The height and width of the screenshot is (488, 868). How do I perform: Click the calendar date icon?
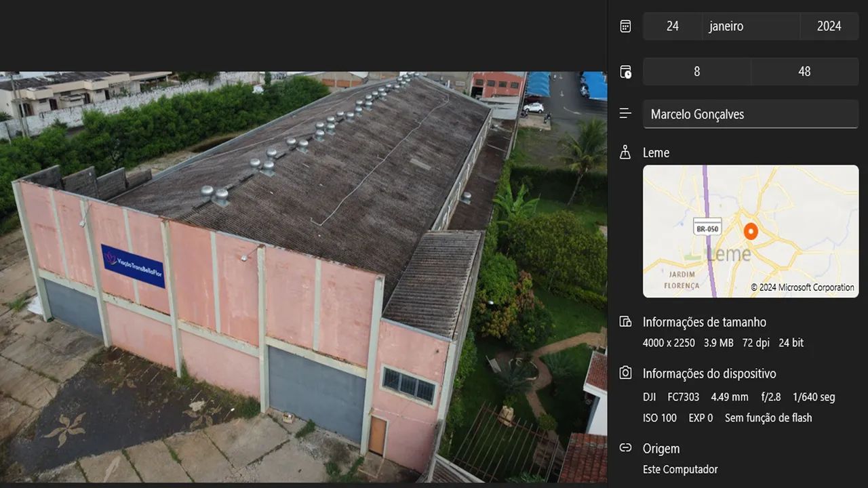(x=625, y=26)
